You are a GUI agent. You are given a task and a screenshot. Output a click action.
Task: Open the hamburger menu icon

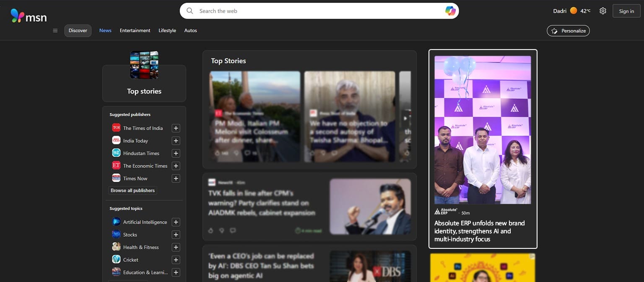55,31
